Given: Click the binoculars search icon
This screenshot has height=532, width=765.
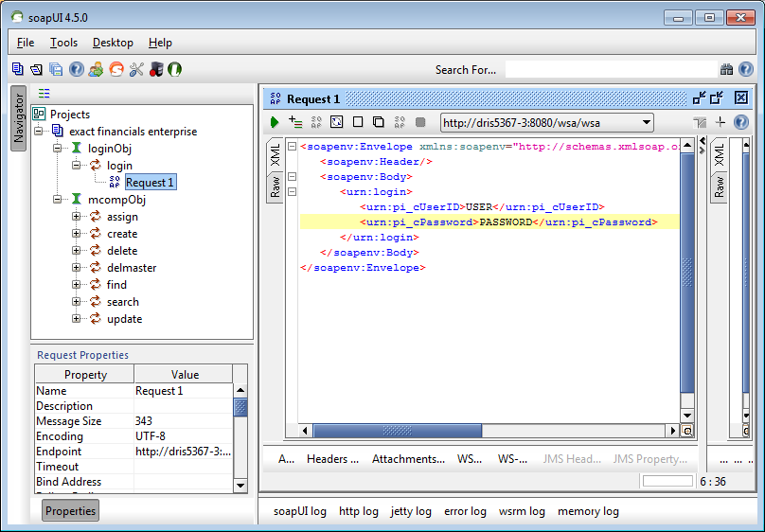Looking at the screenshot, I should [726, 69].
